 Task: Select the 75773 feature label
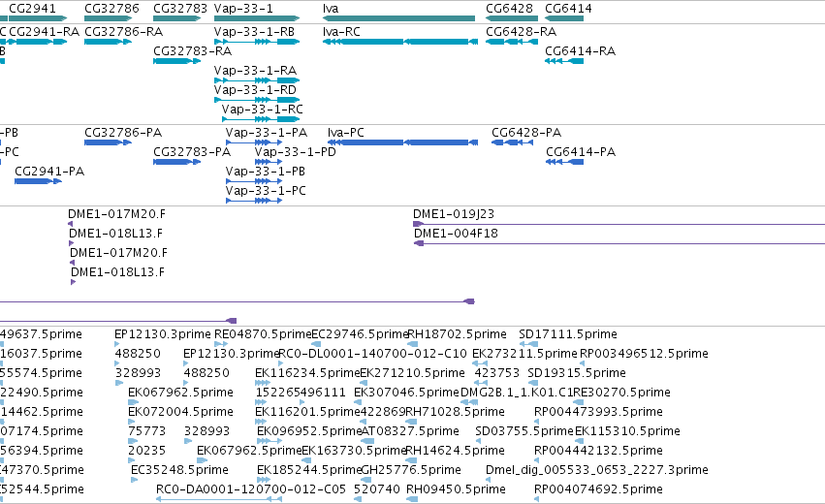click(x=146, y=431)
